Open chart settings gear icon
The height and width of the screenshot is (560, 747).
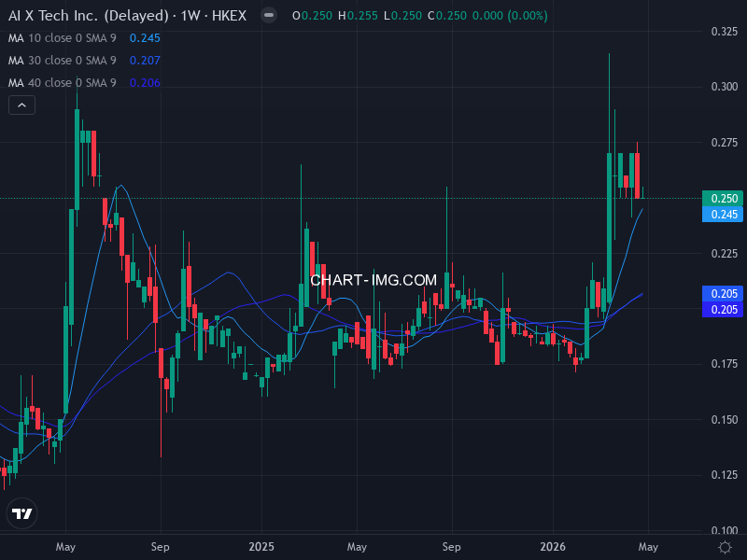click(725, 547)
